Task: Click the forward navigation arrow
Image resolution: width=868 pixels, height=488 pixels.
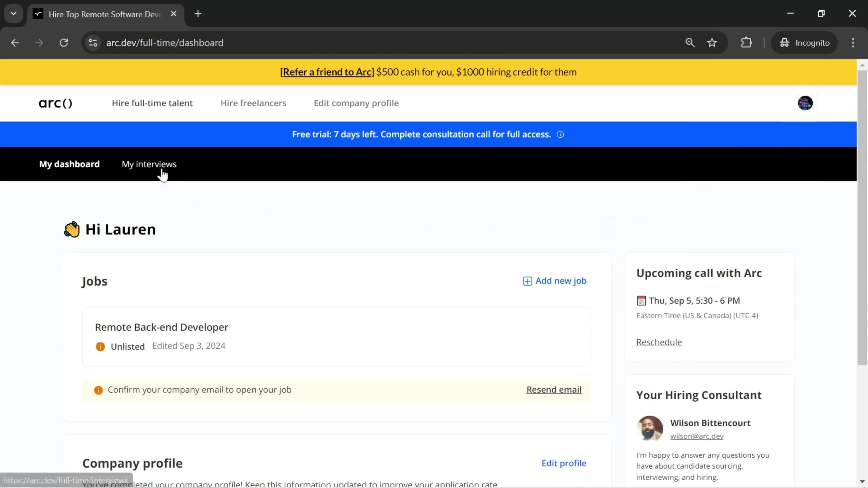Action: tap(39, 43)
